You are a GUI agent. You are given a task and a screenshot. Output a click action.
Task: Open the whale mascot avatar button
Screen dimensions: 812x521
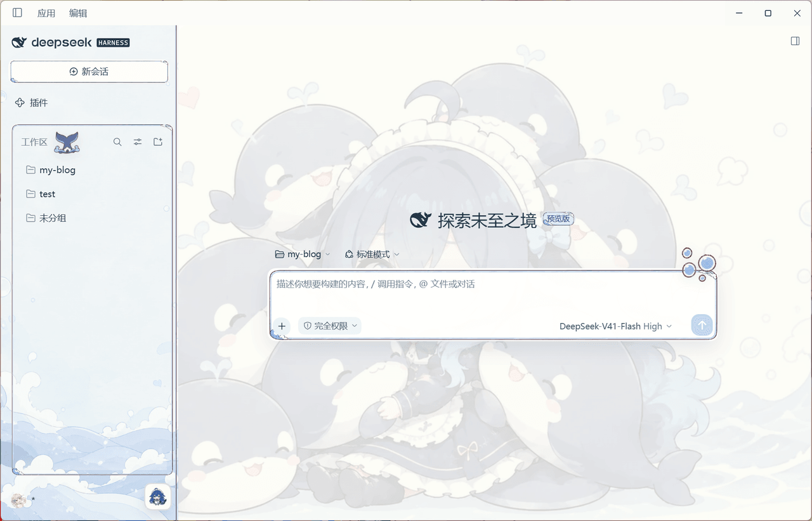158,497
